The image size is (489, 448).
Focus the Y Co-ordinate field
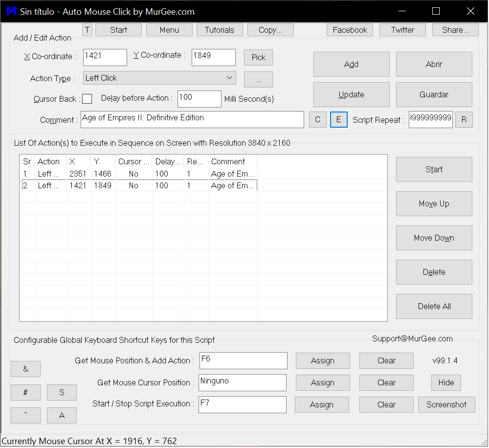(x=214, y=57)
